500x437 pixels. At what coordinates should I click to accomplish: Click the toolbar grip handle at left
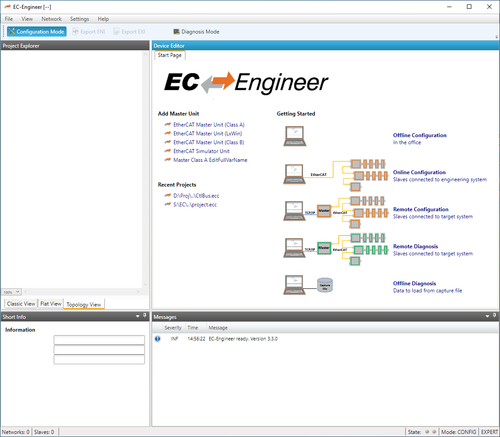(4, 32)
